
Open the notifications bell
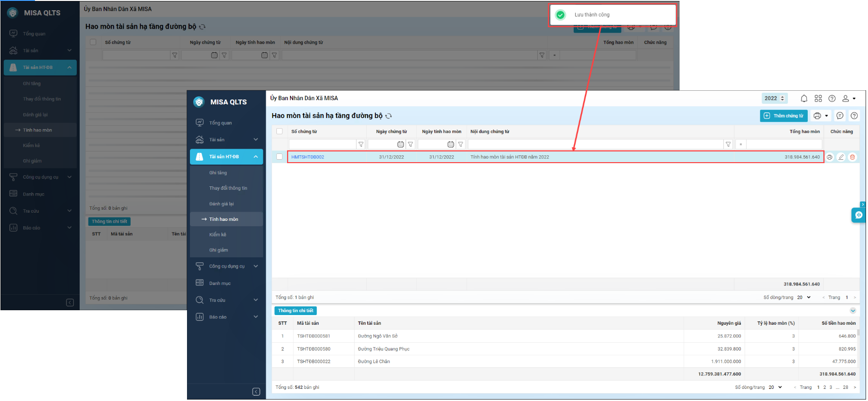click(x=804, y=99)
